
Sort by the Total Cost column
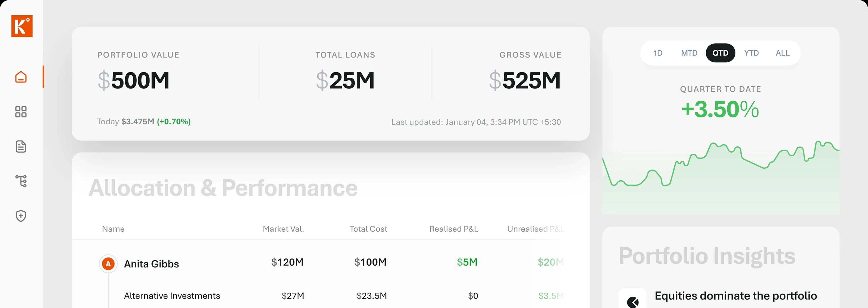click(x=368, y=229)
